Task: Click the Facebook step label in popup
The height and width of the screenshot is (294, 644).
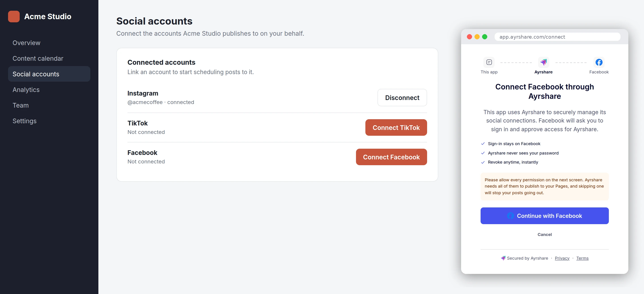Action: click(x=599, y=72)
